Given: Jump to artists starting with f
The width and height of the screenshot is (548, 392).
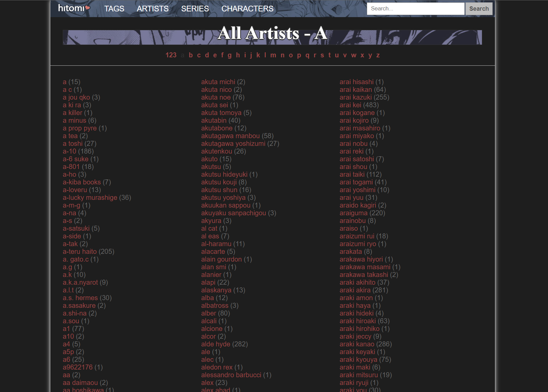Looking at the screenshot, I should tap(222, 55).
